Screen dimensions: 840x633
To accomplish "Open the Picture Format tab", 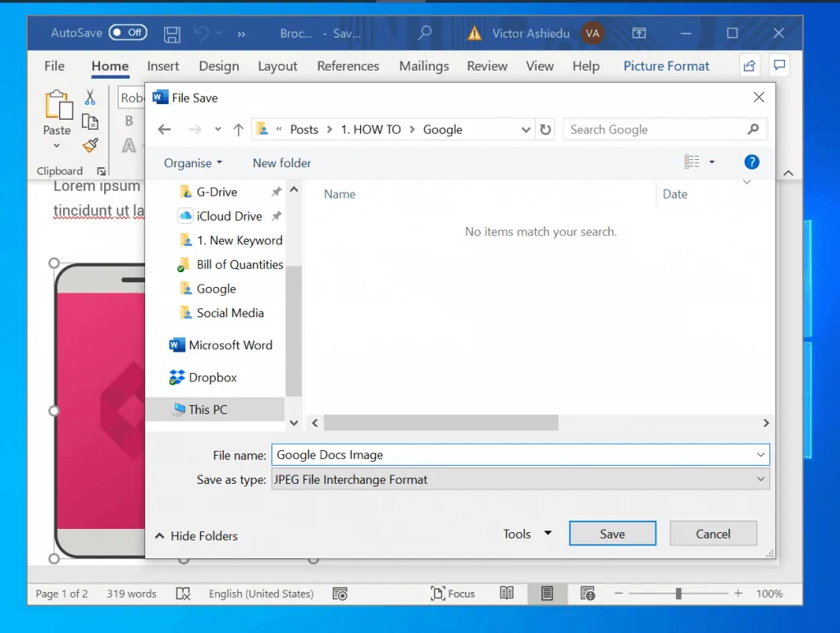I will [665, 66].
